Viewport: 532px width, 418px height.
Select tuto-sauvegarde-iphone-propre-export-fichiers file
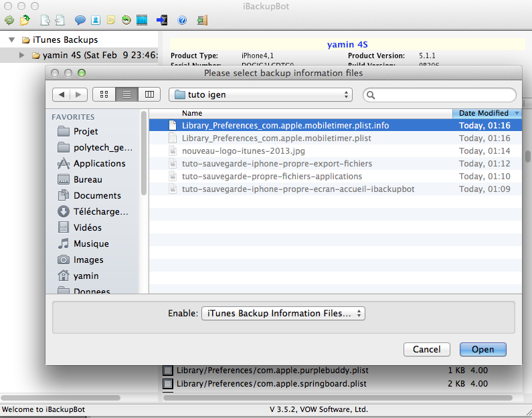(x=335, y=164)
